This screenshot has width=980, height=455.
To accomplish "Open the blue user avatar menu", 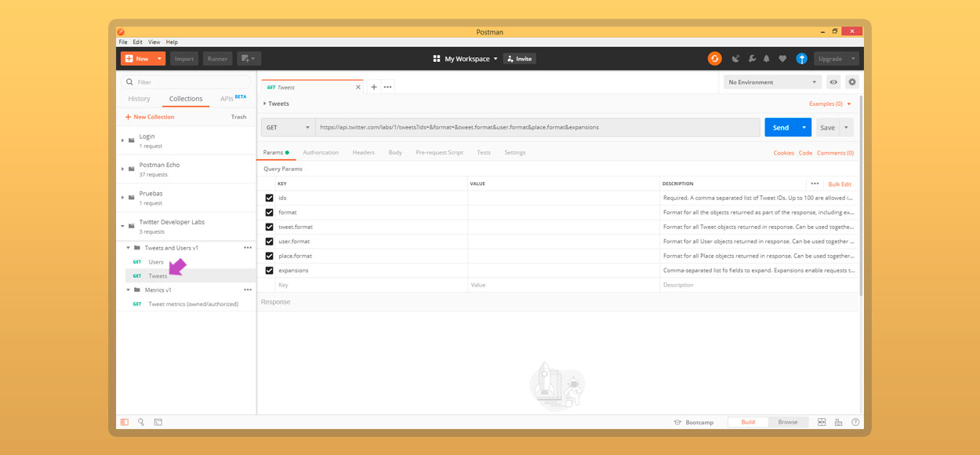I will [801, 59].
